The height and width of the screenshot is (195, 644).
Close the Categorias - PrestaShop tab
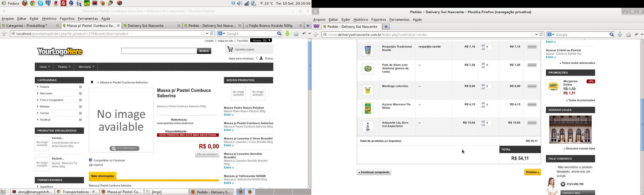point(57,26)
